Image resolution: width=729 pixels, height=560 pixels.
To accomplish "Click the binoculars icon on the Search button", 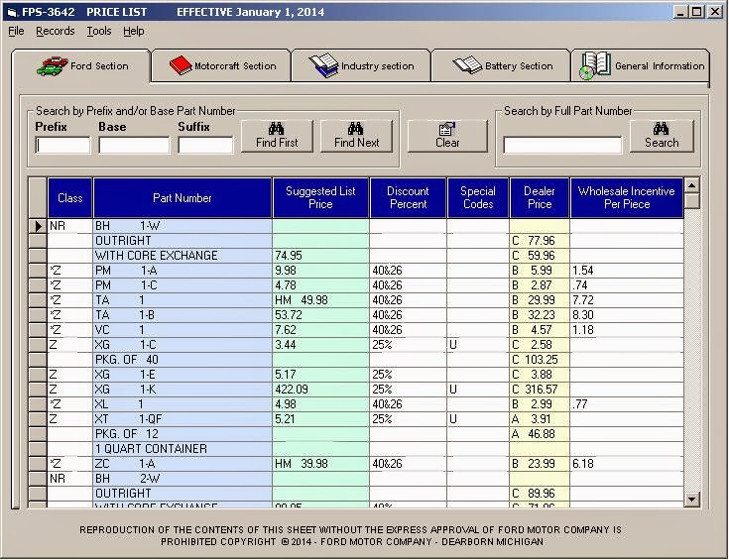I will (662, 128).
